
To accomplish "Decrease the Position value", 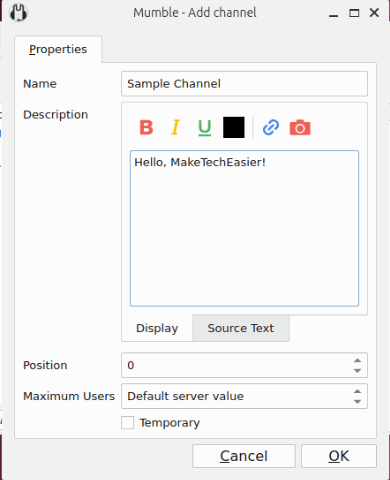I will pyautogui.click(x=357, y=371).
